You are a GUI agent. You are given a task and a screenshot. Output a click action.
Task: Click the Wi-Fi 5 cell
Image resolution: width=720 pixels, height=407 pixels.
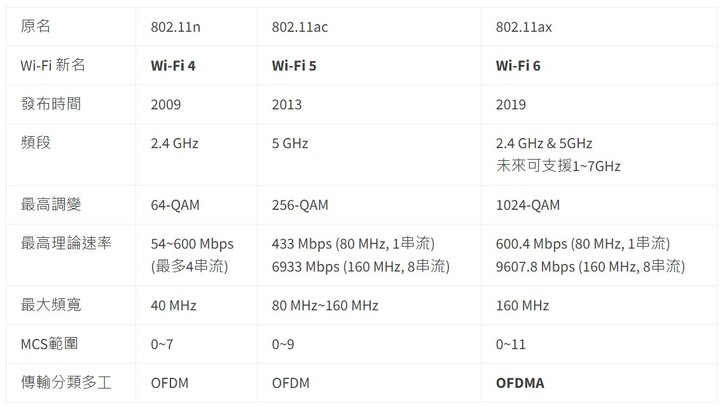pyautogui.click(x=369, y=66)
